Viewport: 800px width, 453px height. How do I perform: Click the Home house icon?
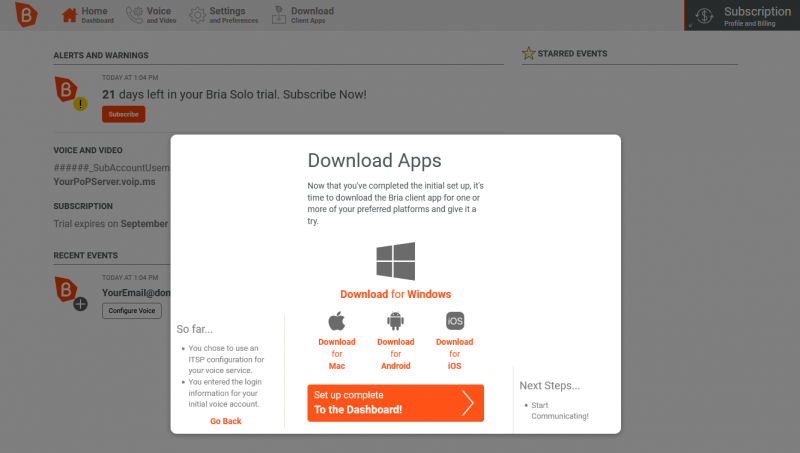pyautogui.click(x=69, y=15)
